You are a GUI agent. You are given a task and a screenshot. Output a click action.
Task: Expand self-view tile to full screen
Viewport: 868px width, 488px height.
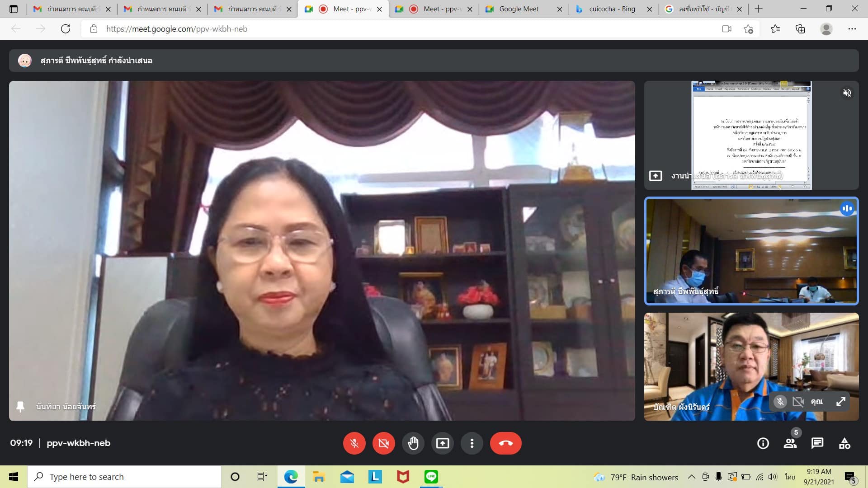[x=841, y=402]
